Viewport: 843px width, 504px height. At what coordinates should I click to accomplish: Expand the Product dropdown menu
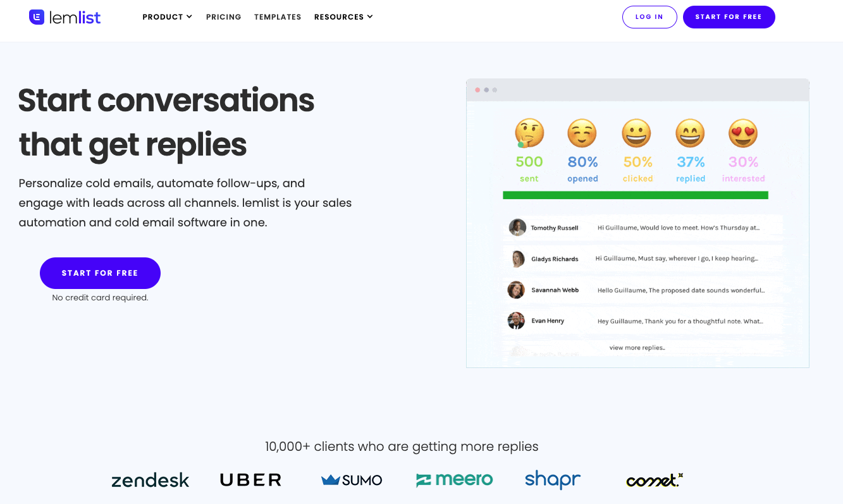[167, 17]
